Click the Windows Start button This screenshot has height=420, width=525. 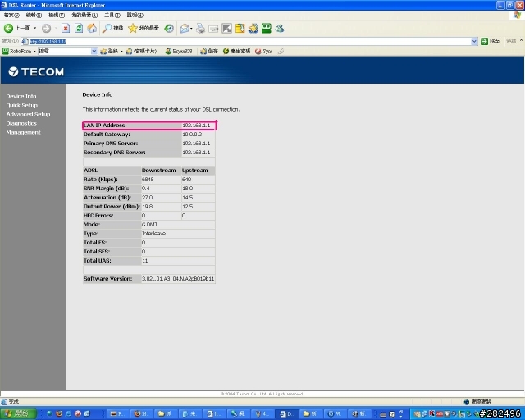tap(18, 413)
